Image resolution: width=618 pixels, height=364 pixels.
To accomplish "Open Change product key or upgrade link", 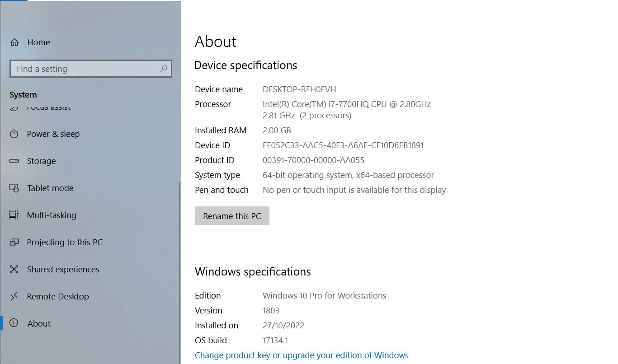I will (302, 355).
